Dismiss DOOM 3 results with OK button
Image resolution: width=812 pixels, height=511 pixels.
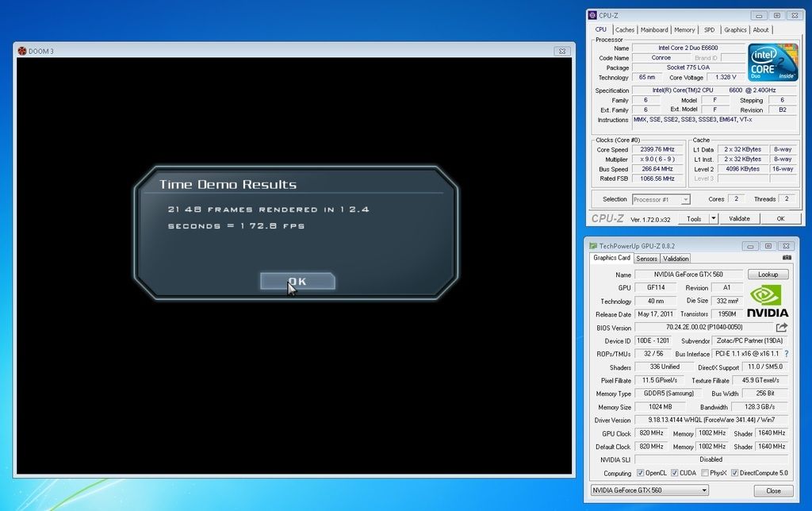click(297, 281)
